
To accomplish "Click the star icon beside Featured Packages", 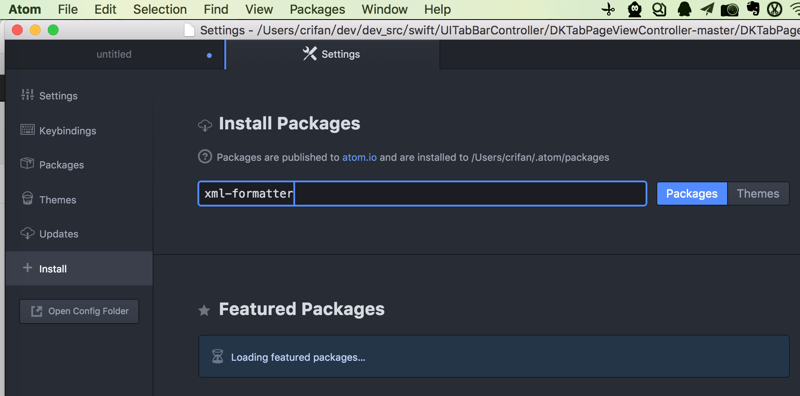I will click(204, 310).
